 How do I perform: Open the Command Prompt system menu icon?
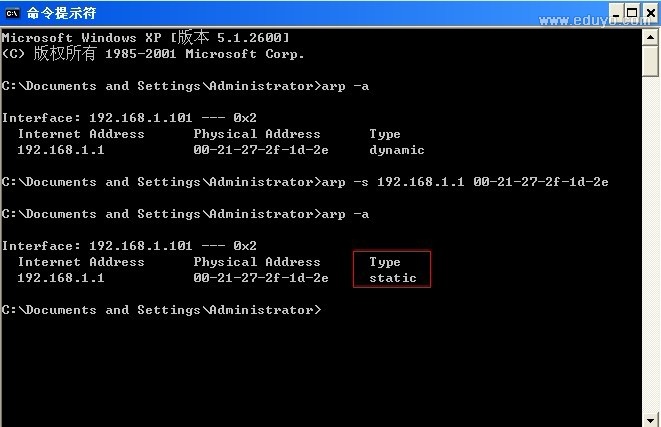click(x=11, y=11)
